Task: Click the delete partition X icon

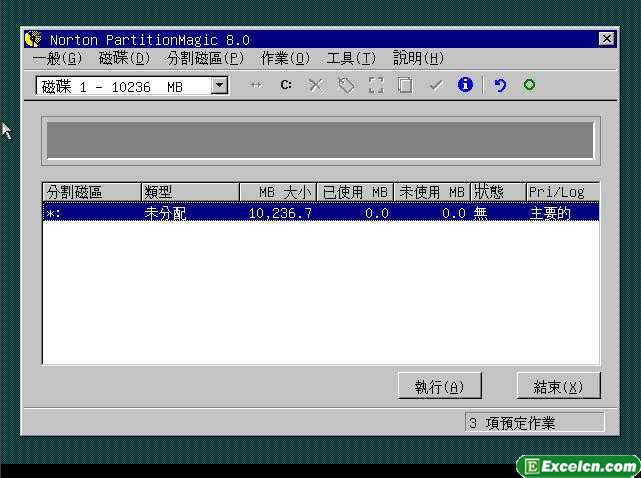Action: pyautogui.click(x=316, y=86)
